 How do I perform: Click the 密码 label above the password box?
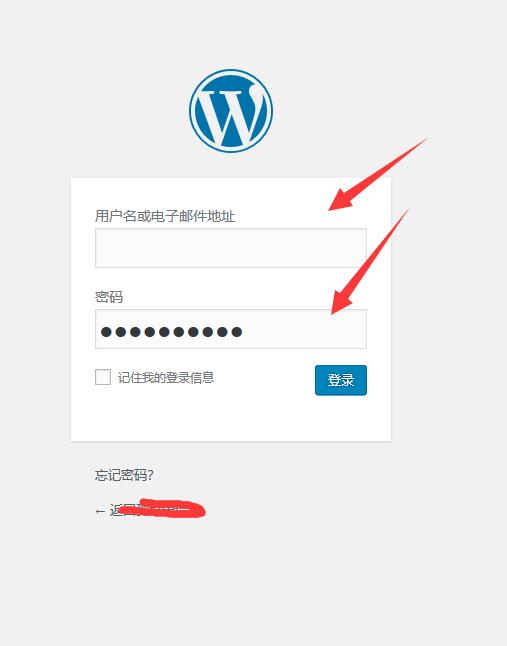[x=109, y=297]
